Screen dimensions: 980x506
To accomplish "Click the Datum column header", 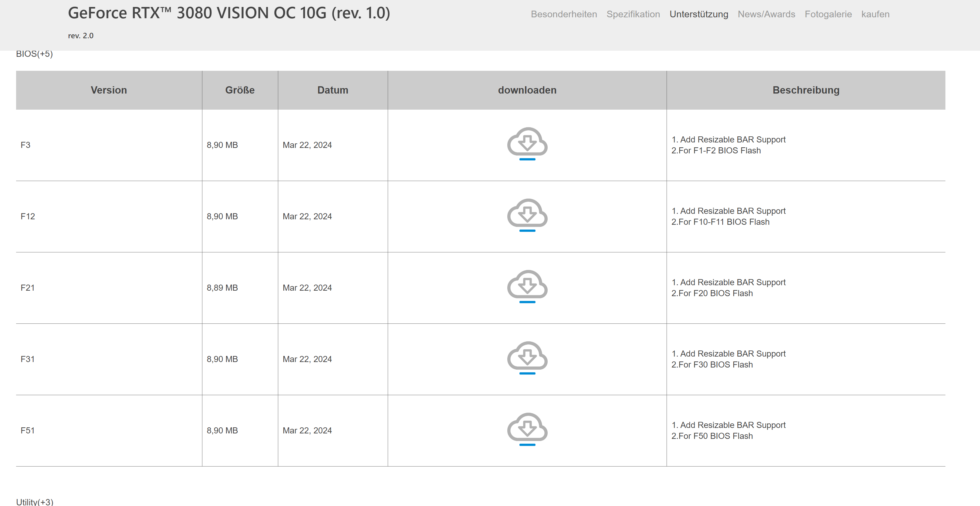I will coord(333,90).
